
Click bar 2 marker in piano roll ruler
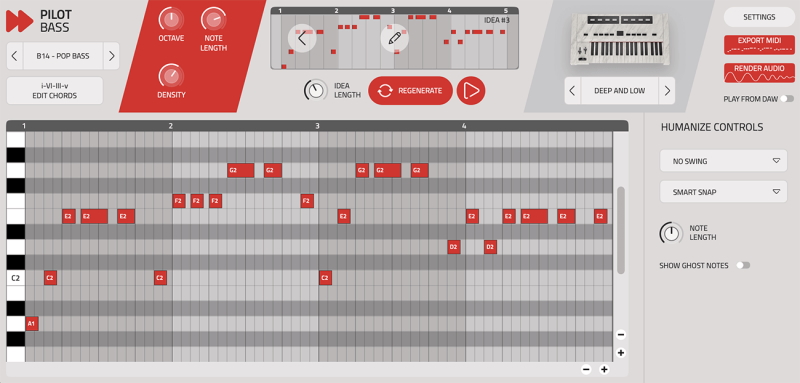171,125
